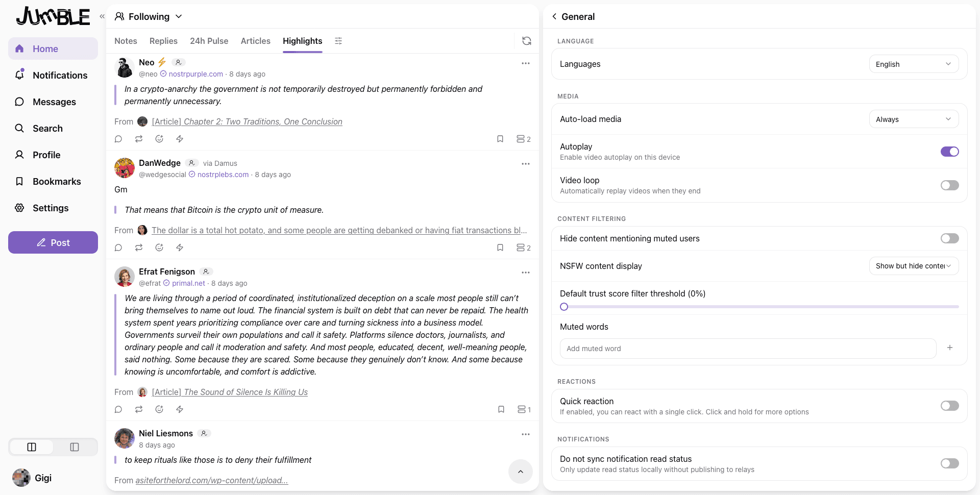Image resolution: width=980 pixels, height=495 pixels.
Task: Enable the Video loop toggle
Action: 950,185
